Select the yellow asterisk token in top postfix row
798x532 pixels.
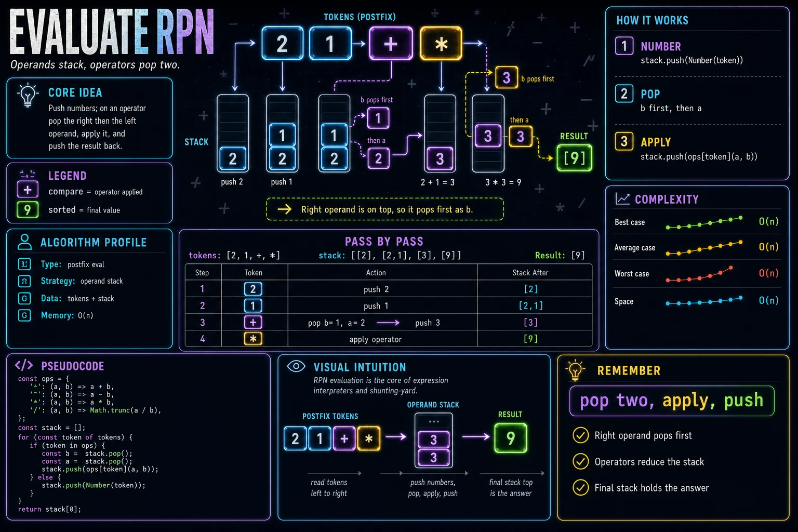point(441,44)
